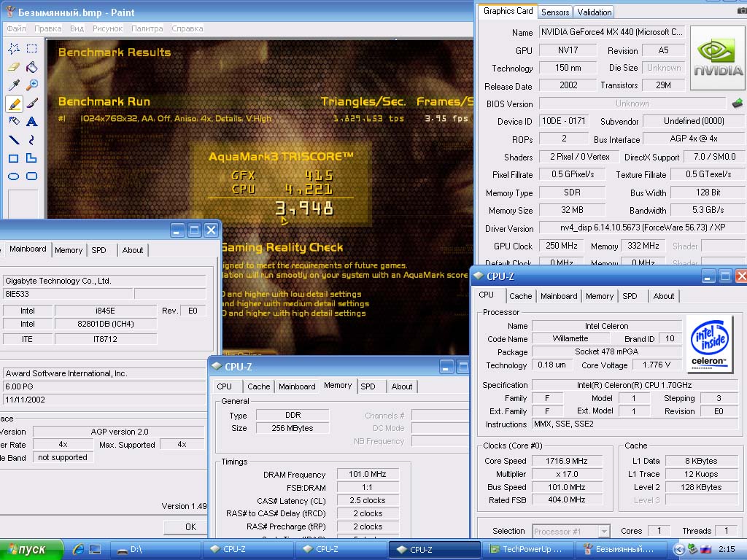The height and width of the screenshot is (560, 747).
Task: Click the system tray clock 2:15
Action: click(727, 549)
